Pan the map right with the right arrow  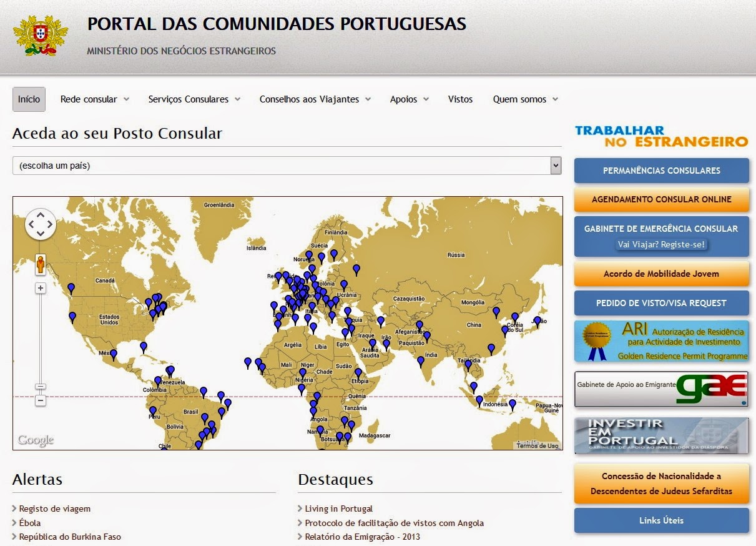(x=51, y=223)
